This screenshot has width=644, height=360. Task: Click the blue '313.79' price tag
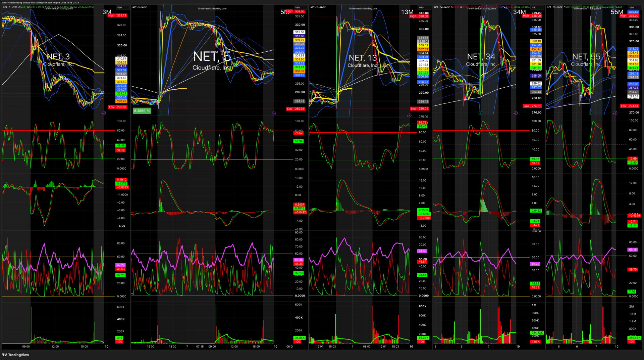(634, 49)
